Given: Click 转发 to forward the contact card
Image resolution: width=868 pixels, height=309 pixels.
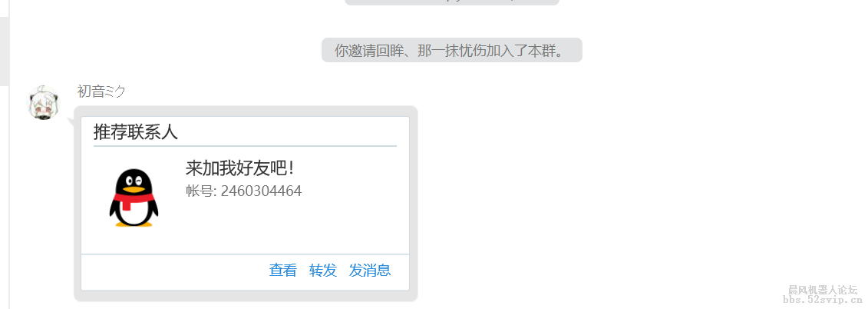Looking at the screenshot, I should (323, 270).
